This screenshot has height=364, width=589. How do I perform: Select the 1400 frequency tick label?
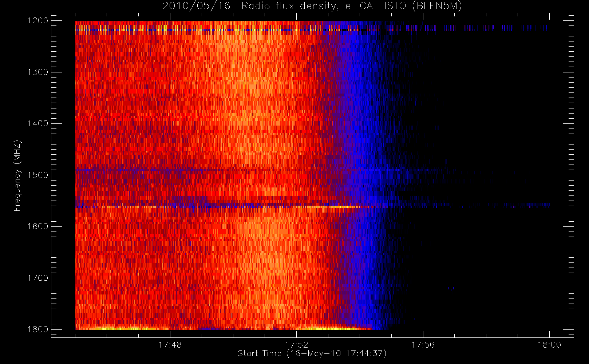(38, 124)
